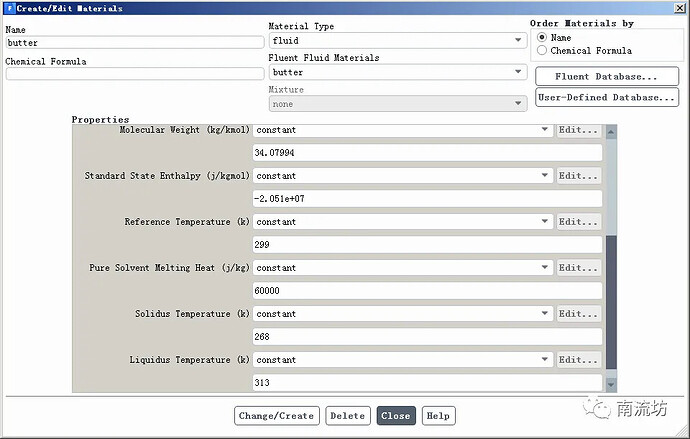Click the Name input field containing butter
The image size is (690, 439).
tap(135, 43)
